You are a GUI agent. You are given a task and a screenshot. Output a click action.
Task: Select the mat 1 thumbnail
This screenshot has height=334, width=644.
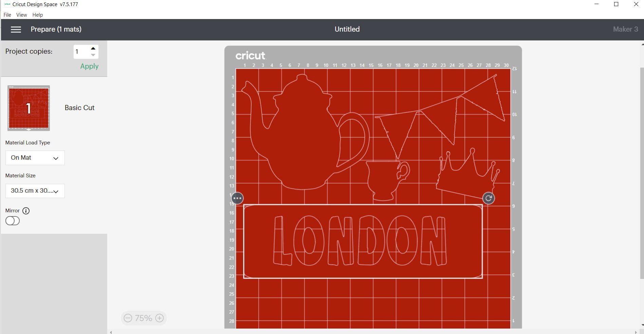point(29,108)
